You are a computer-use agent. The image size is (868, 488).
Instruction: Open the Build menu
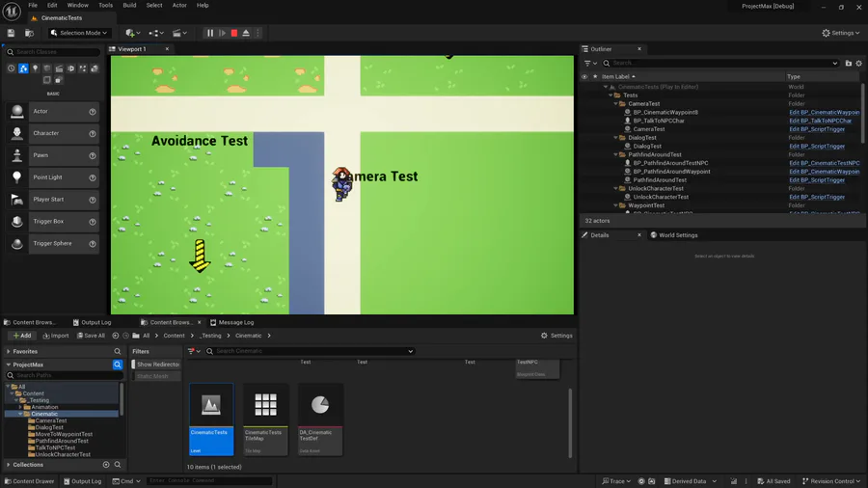129,5
